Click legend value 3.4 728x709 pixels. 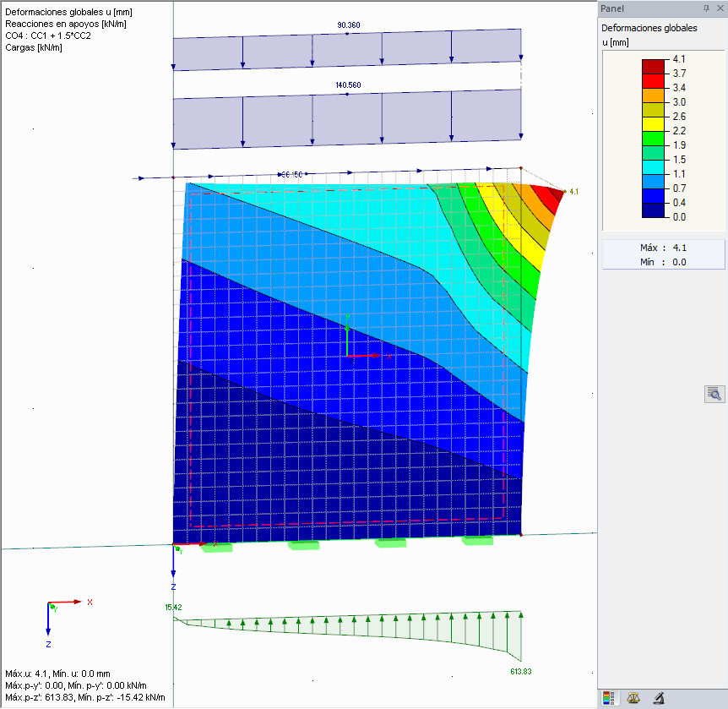679,88
